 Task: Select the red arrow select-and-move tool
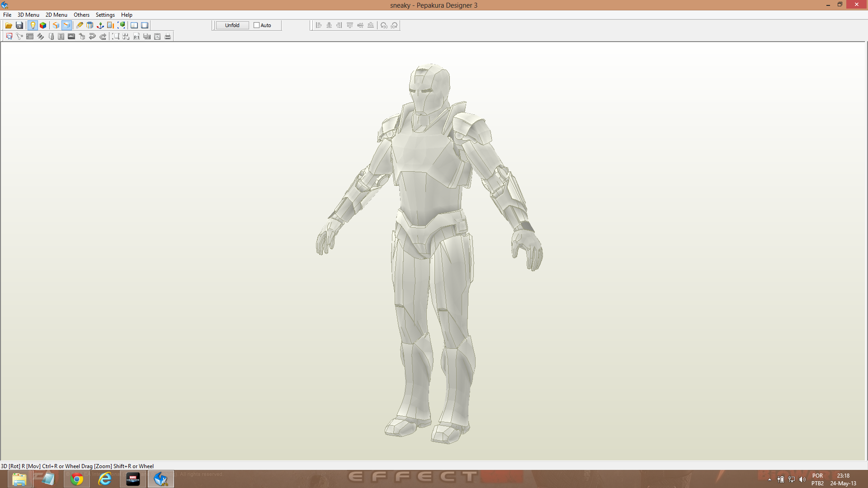click(9, 37)
